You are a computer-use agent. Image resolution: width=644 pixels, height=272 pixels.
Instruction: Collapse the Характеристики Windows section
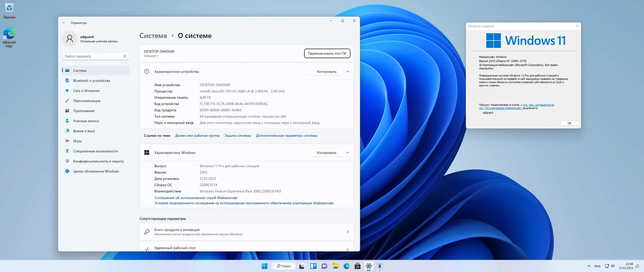tap(348, 153)
